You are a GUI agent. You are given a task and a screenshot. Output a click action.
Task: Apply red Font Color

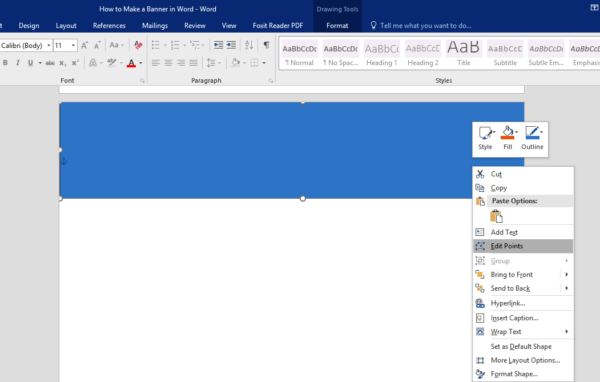point(131,63)
